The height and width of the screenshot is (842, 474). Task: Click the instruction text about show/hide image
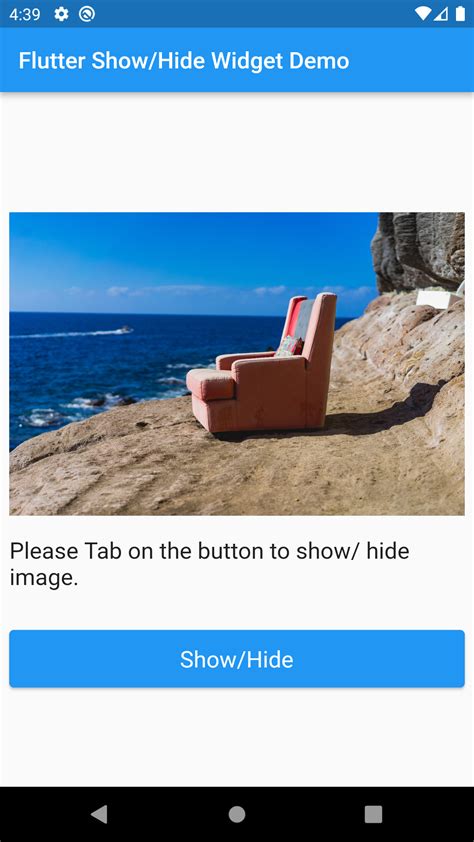tap(209, 564)
